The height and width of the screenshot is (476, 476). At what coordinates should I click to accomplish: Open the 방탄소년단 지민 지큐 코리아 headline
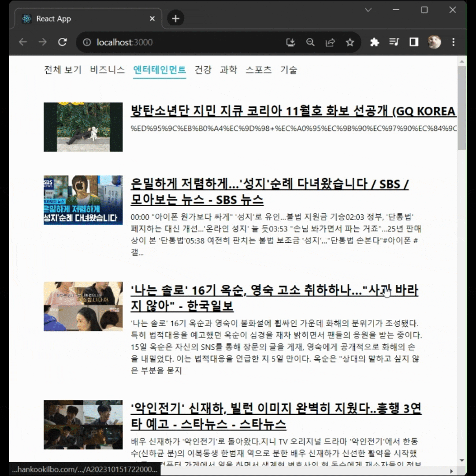tap(293, 111)
